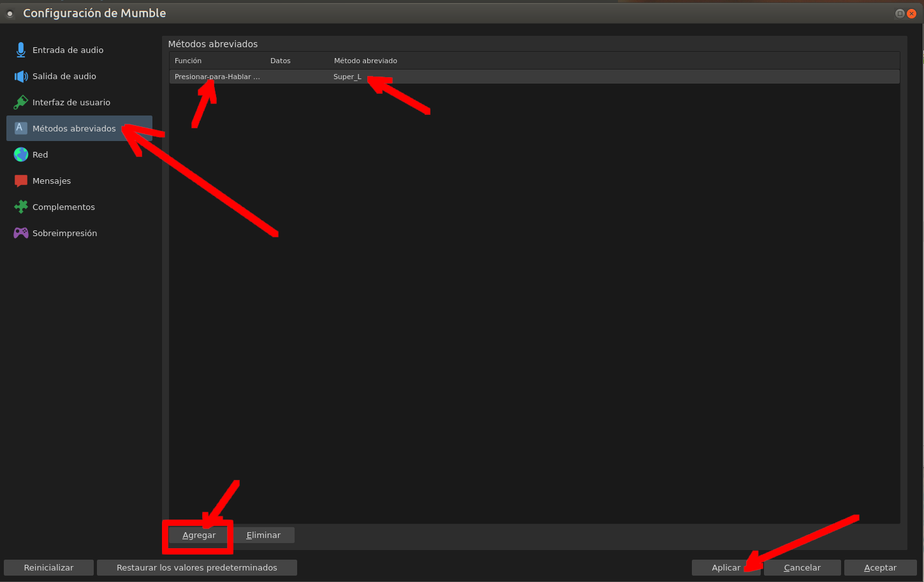Screen dimensions: 924x582
Task: Apply changes with the Aplicar button
Action: pos(726,567)
